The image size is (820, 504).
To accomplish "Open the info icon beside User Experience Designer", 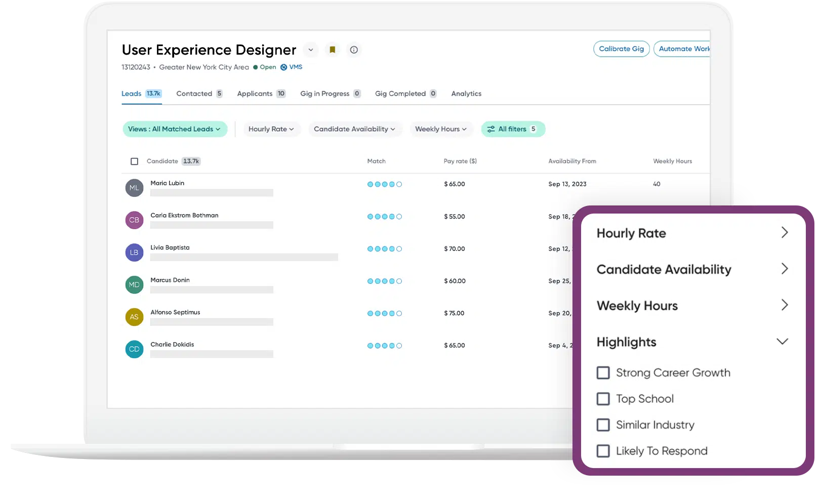I will (x=354, y=50).
